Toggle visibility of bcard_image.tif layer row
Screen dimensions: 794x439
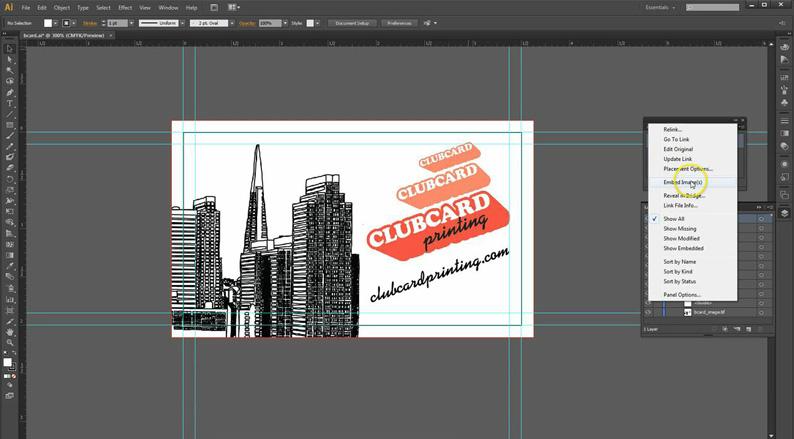point(648,312)
